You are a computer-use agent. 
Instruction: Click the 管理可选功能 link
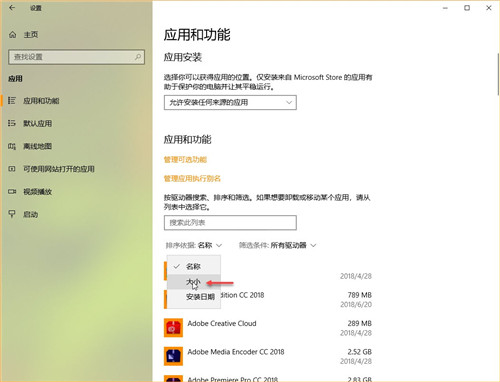[185, 160]
